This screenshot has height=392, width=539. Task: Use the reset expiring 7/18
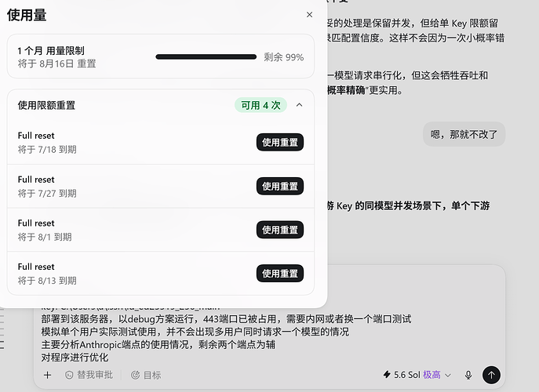280,142
